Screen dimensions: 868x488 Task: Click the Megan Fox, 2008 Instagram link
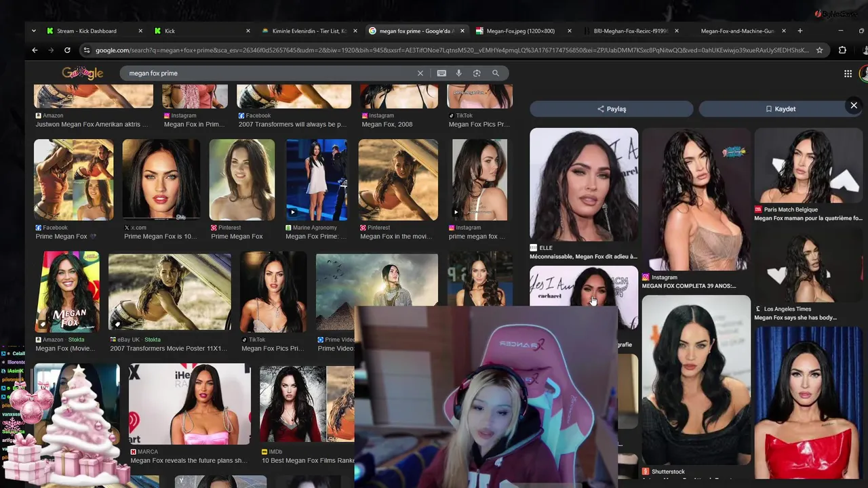[x=387, y=124]
